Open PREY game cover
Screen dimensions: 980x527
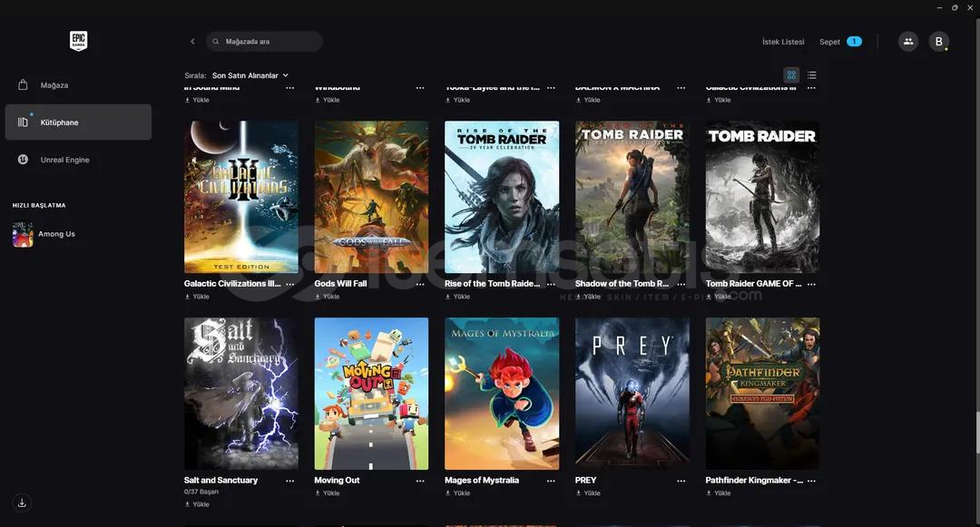[x=632, y=394]
